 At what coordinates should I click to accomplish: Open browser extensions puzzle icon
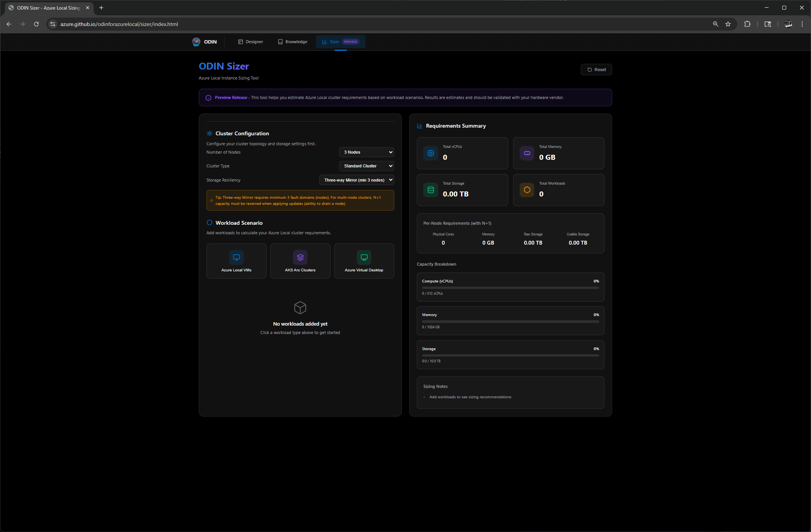pyautogui.click(x=747, y=24)
